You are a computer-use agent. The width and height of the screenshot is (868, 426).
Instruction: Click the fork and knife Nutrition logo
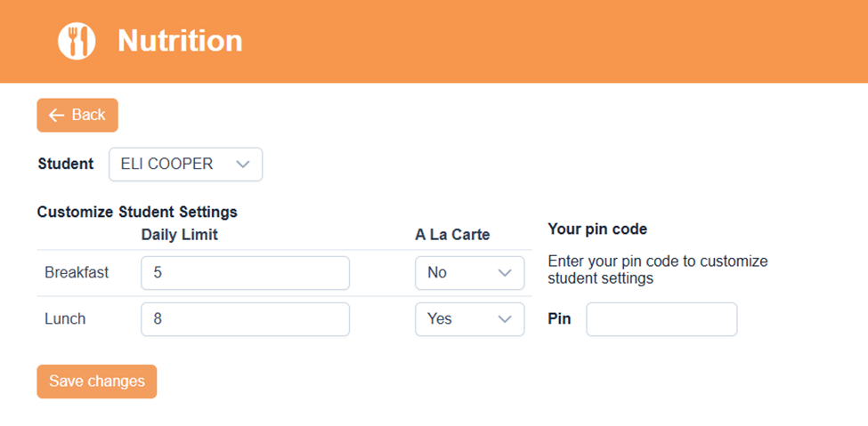77,41
